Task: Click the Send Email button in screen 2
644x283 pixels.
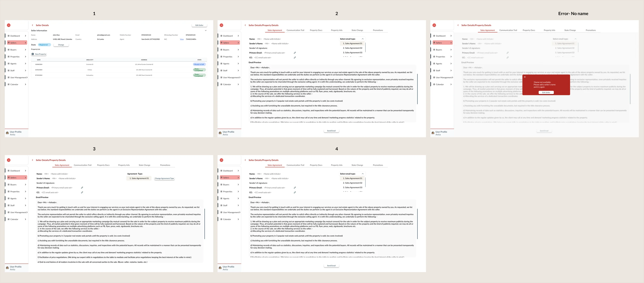Action: tap(331, 131)
